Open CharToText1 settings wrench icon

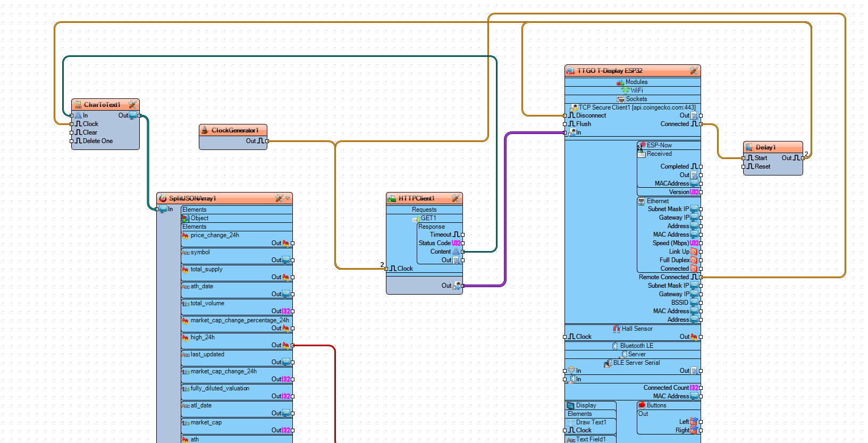tap(132, 105)
